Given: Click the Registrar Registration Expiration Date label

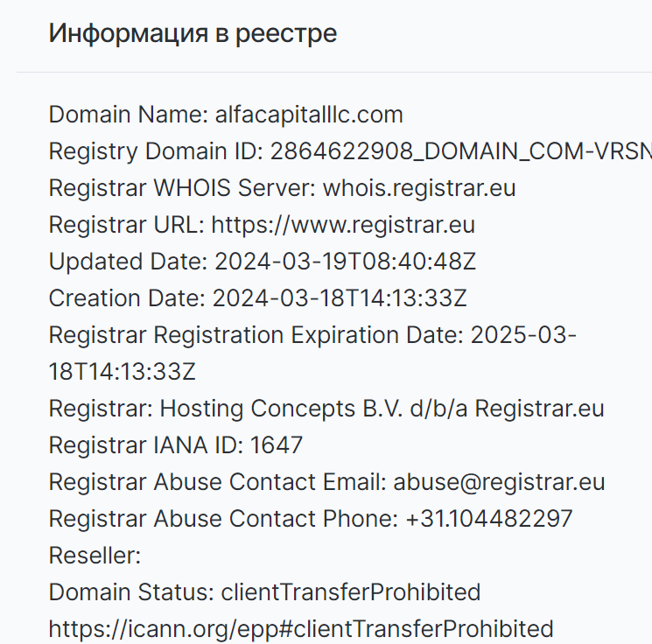Looking at the screenshot, I should pyautogui.click(x=256, y=335).
